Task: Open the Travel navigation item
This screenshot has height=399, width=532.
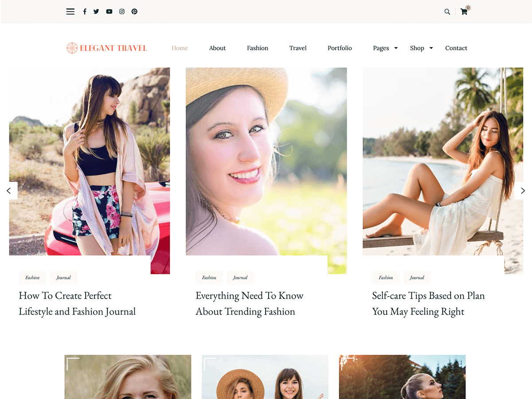Action: (x=298, y=48)
